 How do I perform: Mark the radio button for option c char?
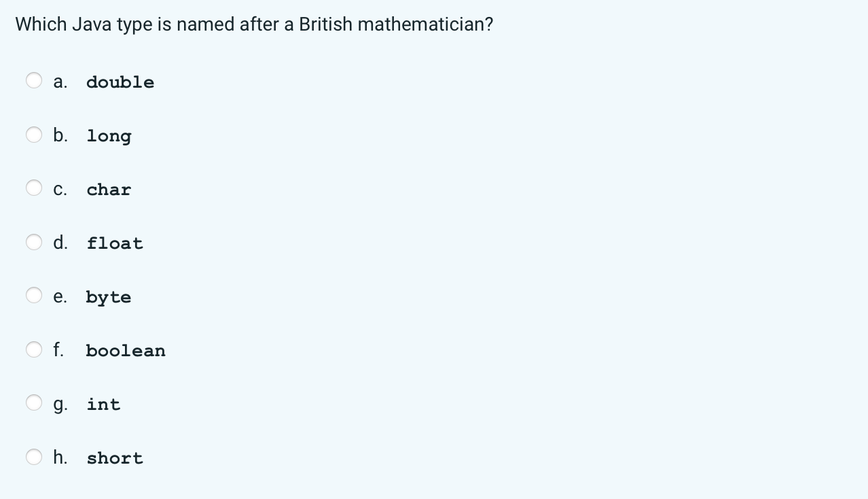(x=34, y=188)
